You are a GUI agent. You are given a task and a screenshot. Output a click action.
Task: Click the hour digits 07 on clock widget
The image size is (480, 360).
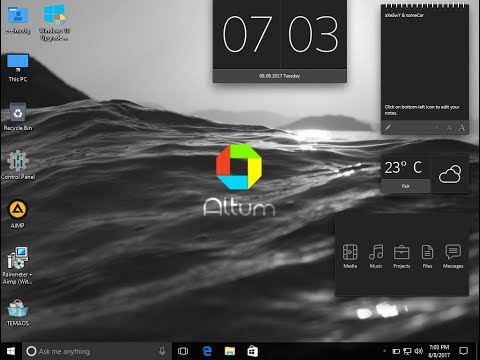point(247,34)
